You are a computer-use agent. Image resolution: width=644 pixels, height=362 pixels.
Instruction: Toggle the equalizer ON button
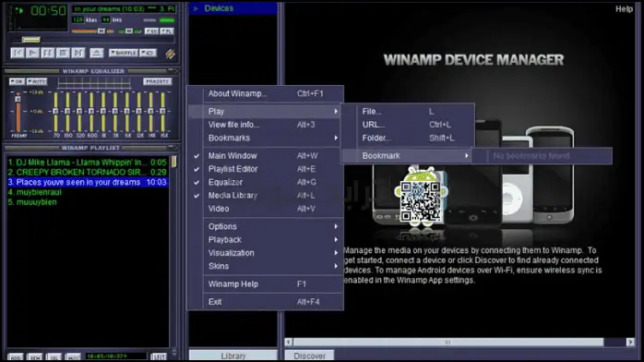(x=17, y=81)
